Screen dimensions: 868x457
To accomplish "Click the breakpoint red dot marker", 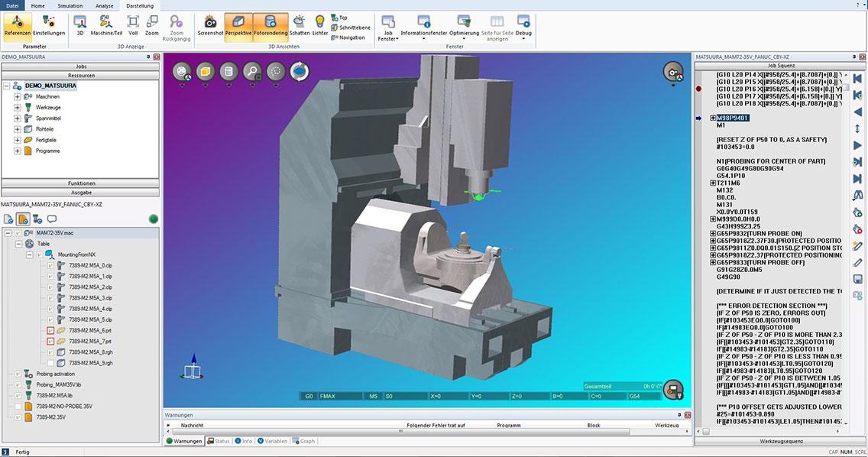I will [698, 89].
